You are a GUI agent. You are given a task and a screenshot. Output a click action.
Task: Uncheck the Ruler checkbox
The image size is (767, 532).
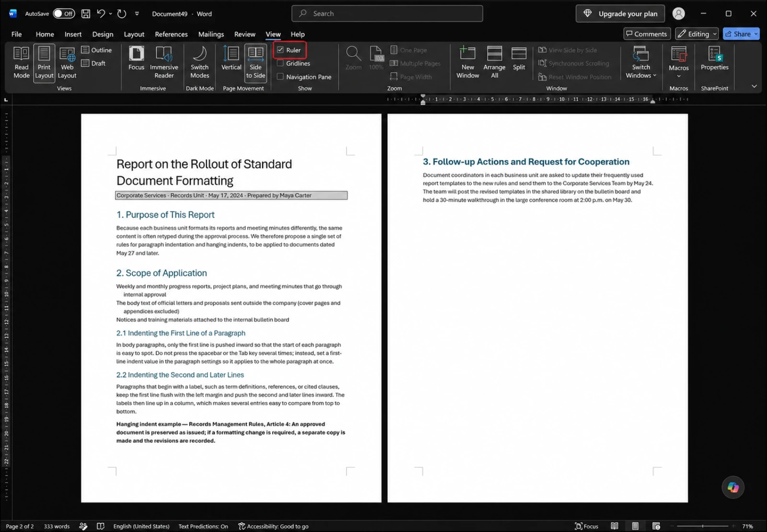click(280, 50)
